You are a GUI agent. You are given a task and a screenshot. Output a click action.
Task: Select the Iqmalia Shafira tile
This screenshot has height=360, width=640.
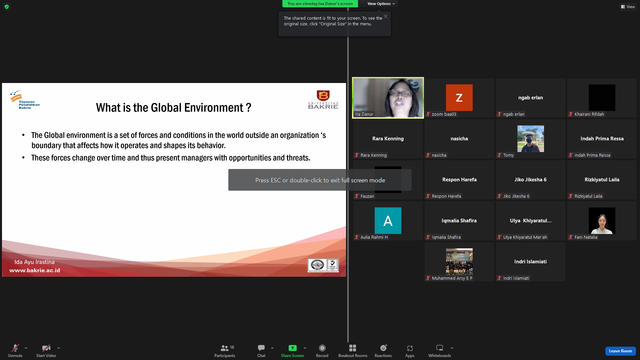(x=459, y=221)
